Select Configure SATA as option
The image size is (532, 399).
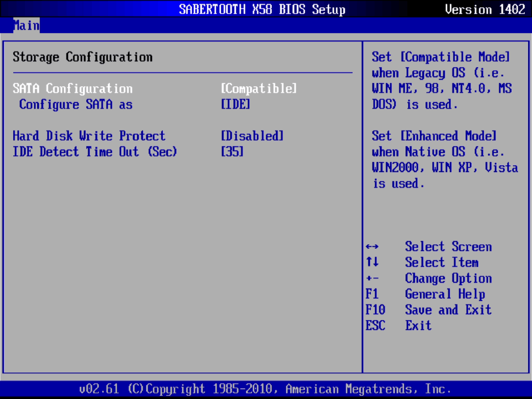click(76, 104)
